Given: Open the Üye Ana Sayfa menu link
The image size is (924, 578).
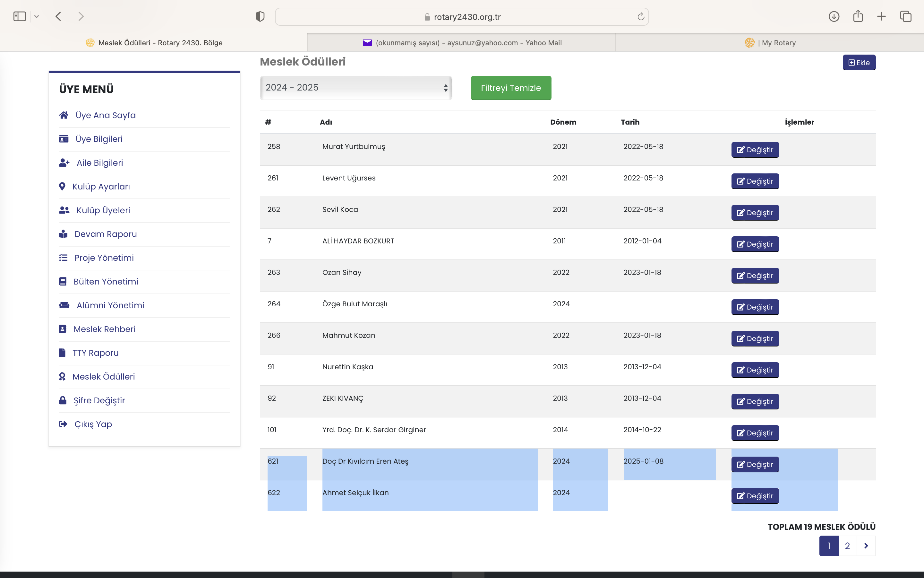Looking at the screenshot, I should pos(105,115).
